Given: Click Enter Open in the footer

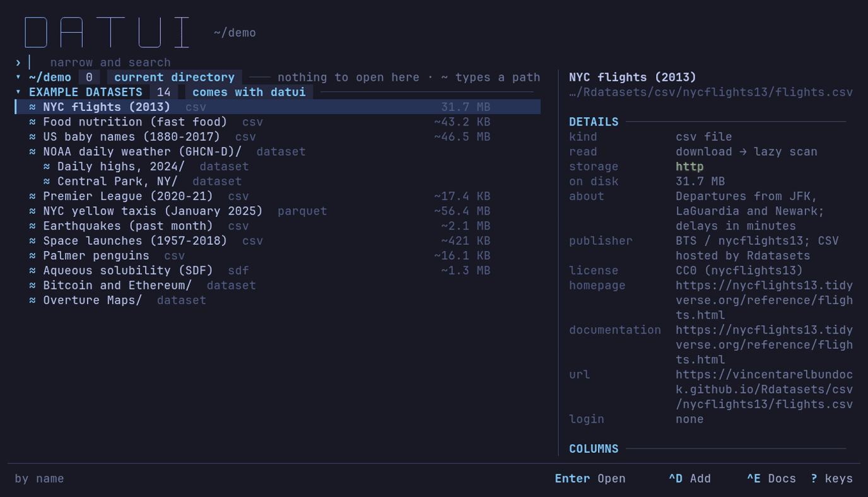Looking at the screenshot, I should point(590,479).
